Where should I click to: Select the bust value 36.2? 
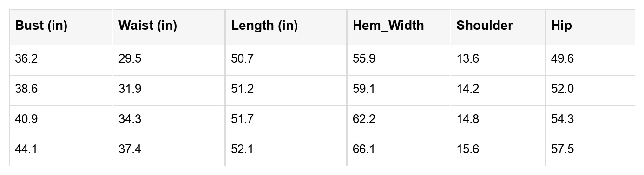(61, 60)
